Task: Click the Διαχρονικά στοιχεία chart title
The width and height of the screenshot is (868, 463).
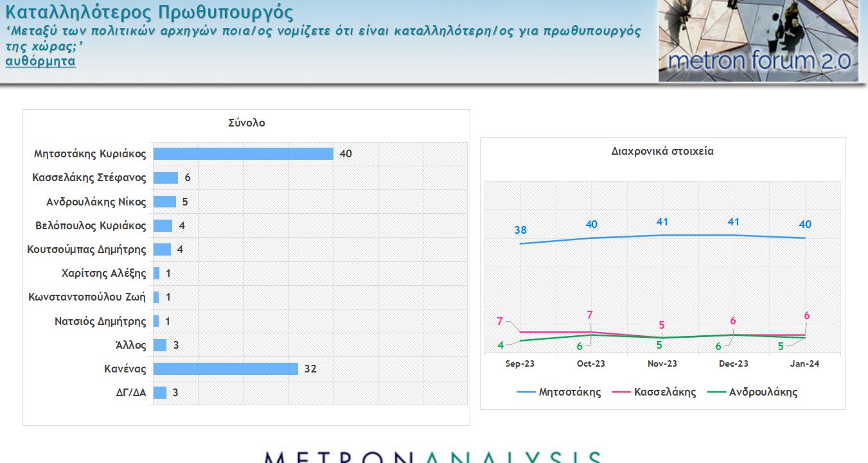Action: (662, 152)
